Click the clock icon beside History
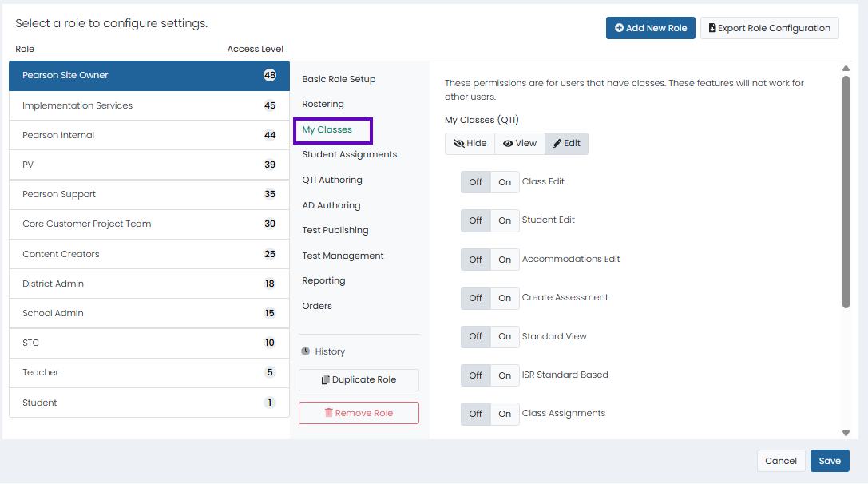 [306, 351]
